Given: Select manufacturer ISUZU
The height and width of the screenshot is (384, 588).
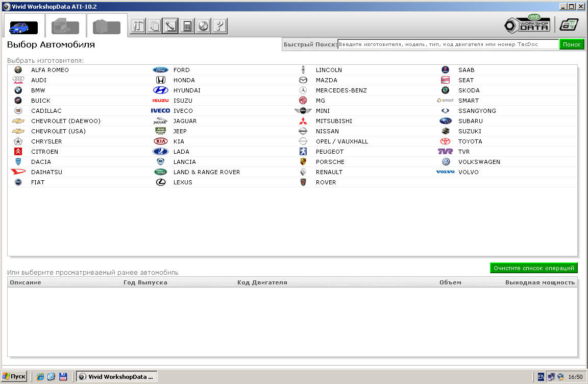Looking at the screenshot, I should coord(183,101).
